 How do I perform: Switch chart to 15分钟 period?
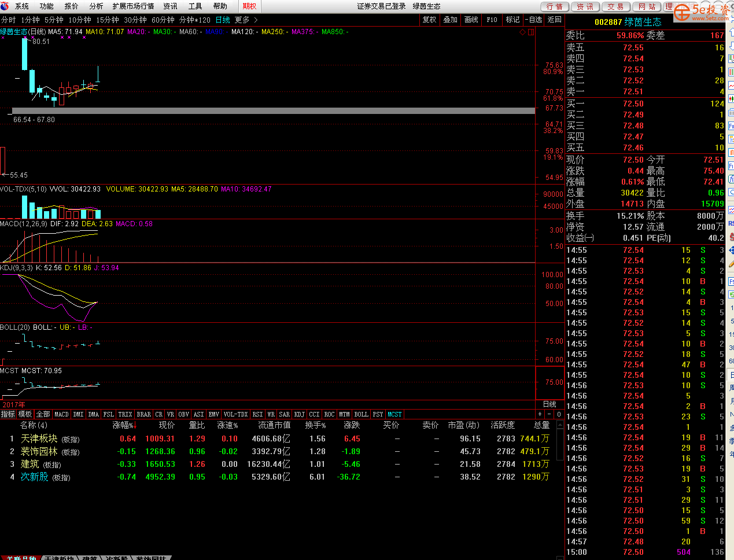108,20
